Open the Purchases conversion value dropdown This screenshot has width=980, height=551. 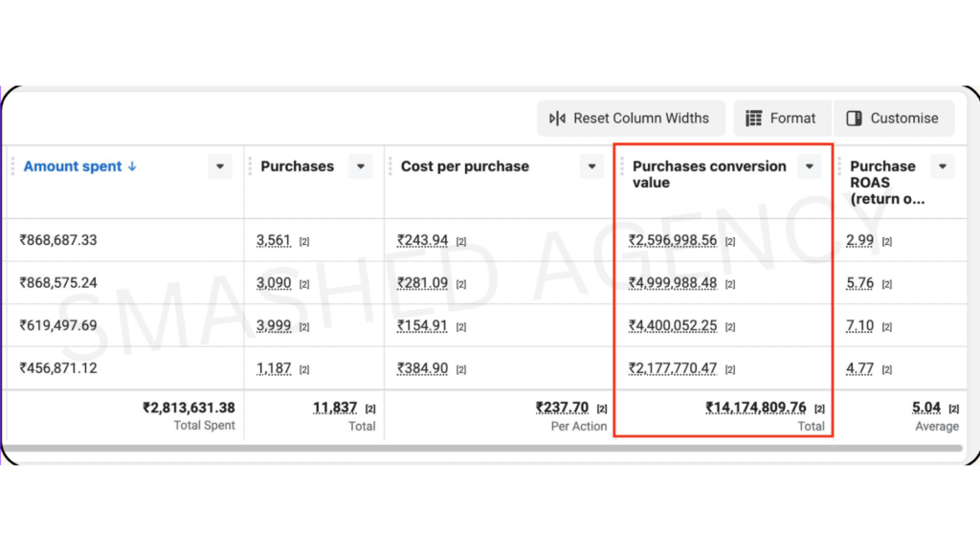point(810,166)
